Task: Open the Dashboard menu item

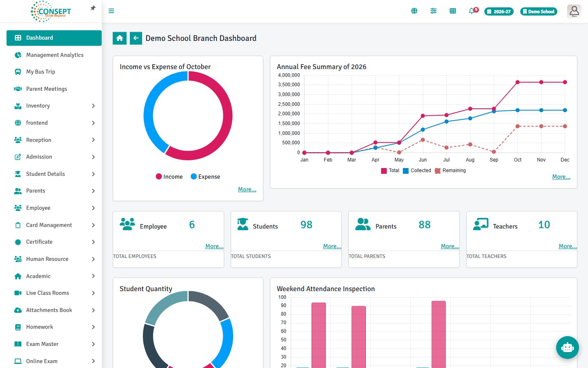Action: 54,38
